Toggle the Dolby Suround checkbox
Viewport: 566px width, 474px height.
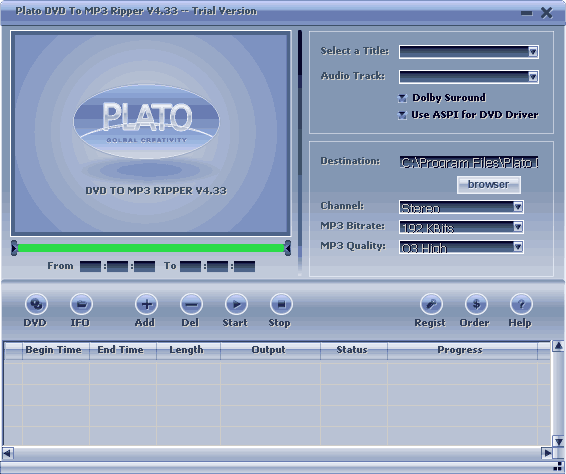click(x=402, y=98)
